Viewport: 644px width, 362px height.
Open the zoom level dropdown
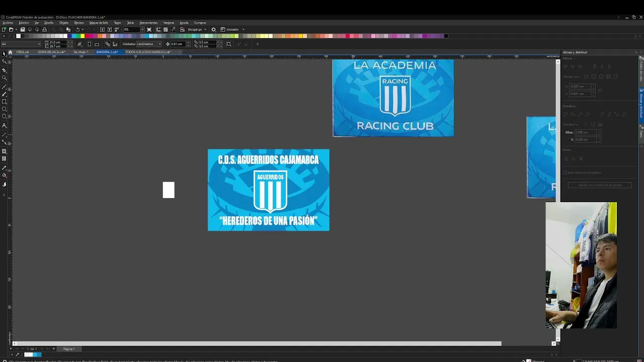142,29
